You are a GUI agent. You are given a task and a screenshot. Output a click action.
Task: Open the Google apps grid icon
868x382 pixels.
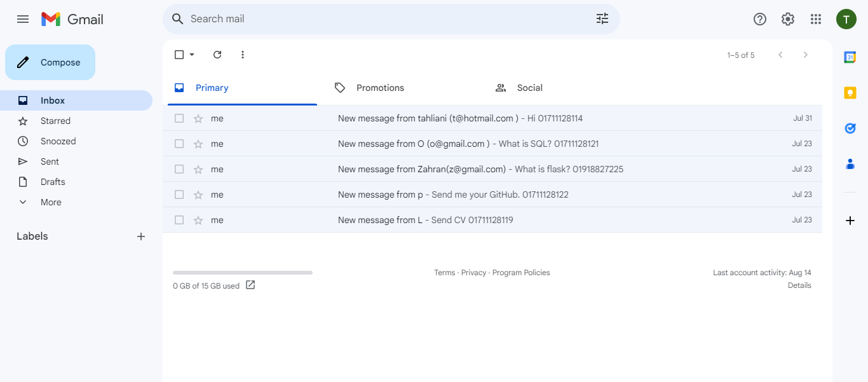coord(816,19)
